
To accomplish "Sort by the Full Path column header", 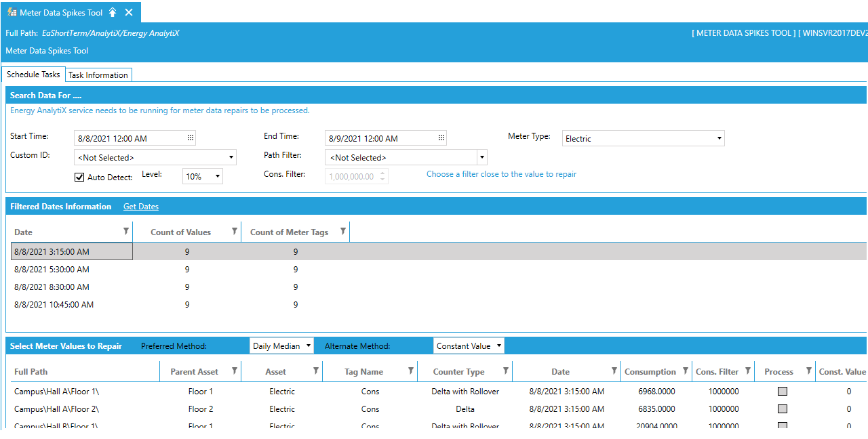I will coord(31,372).
